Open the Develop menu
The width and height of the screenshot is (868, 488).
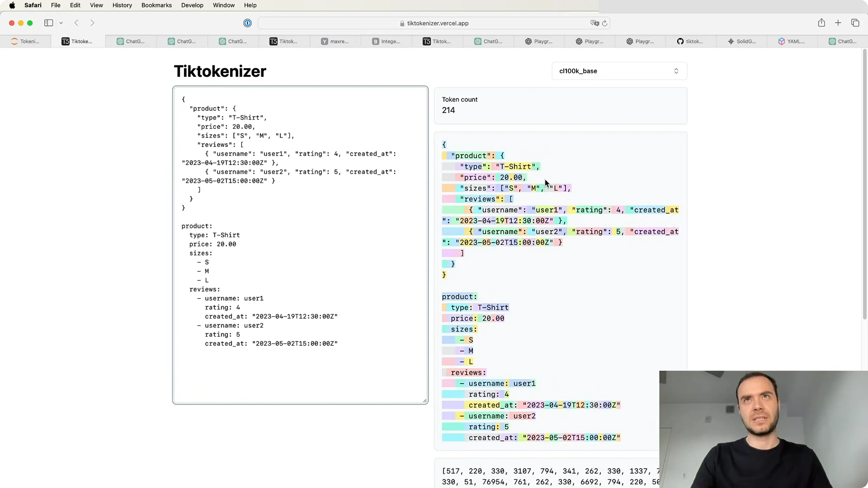[x=192, y=5]
